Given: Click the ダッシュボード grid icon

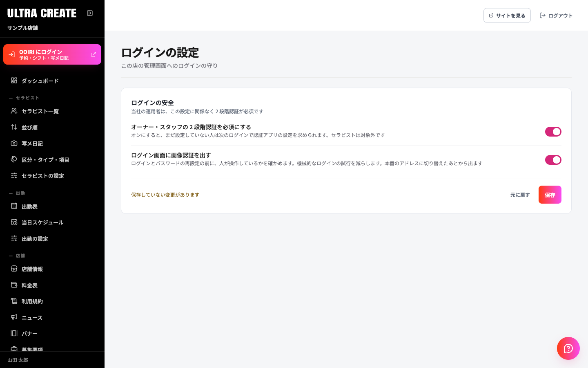Looking at the screenshot, I should tap(14, 81).
